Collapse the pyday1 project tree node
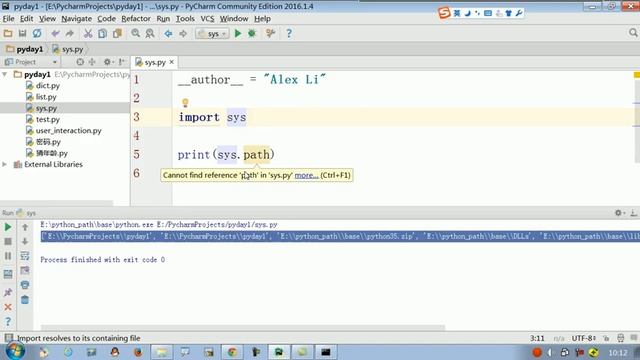Viewport: 640px width, 360px height. 4,74
